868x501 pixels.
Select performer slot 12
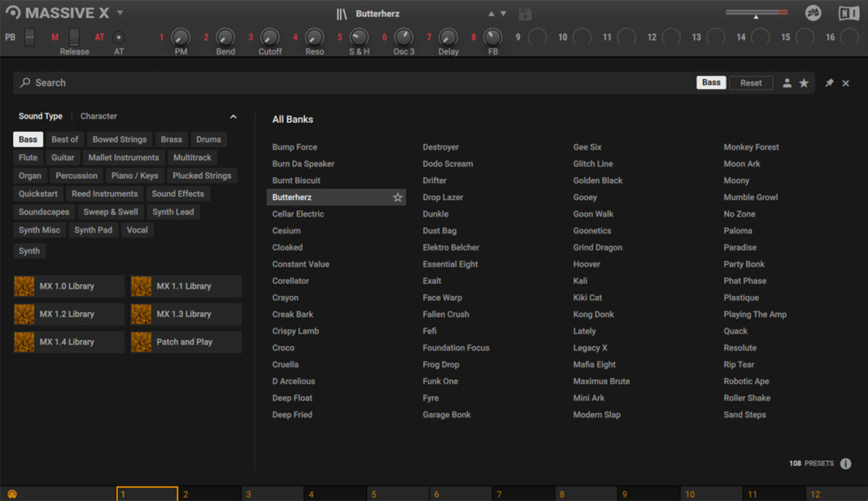click(x=835, y=494)
